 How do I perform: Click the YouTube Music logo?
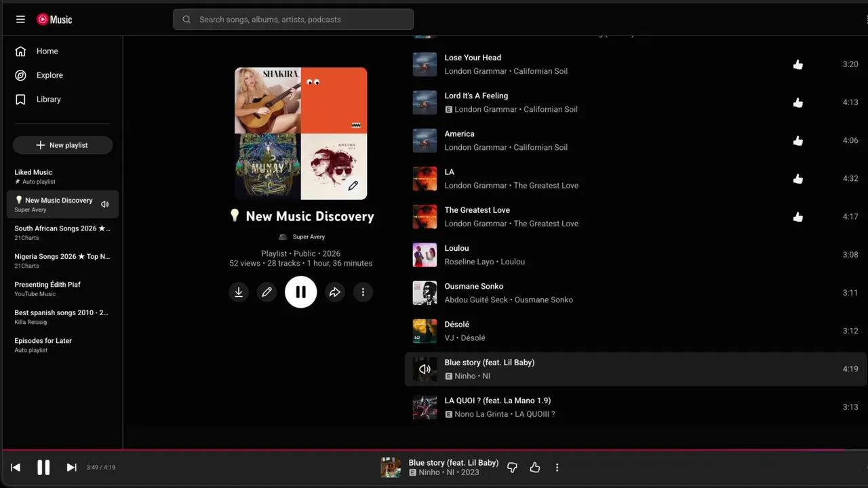click(x=54, y=20)
